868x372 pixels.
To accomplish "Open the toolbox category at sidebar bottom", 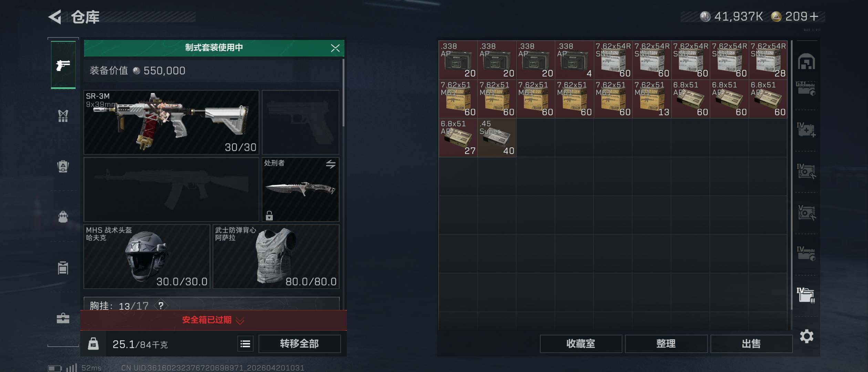I will (x=63, y=318).
